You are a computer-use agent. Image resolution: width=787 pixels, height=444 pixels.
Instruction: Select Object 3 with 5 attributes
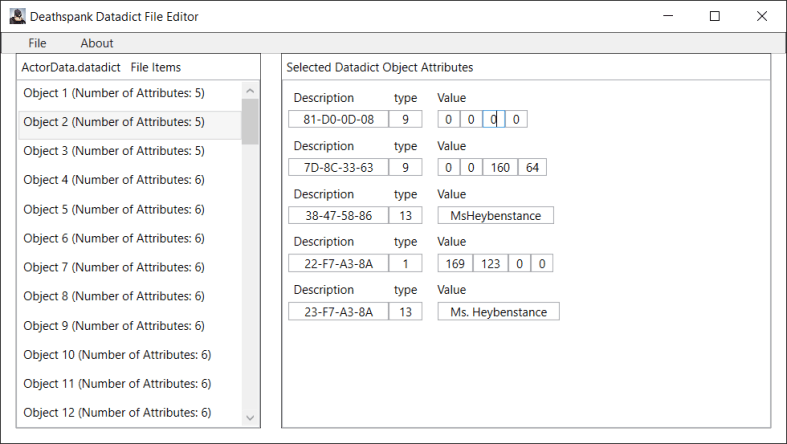click(114, 151)
